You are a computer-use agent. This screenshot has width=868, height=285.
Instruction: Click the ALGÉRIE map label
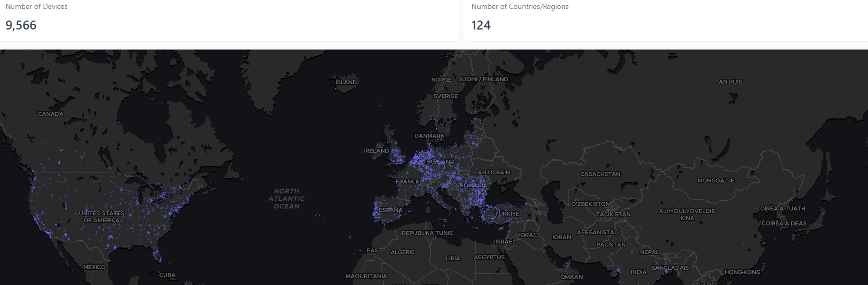click(403, 252)
